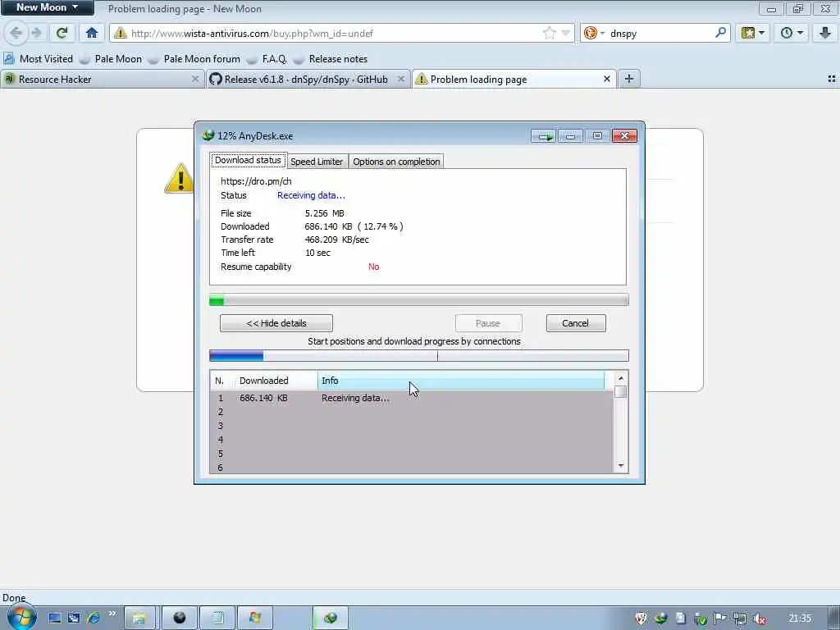This screenshot has height=630, width=840.
Task: Click Show desktop quick launch icon
Action: click(x=55, y=618)
